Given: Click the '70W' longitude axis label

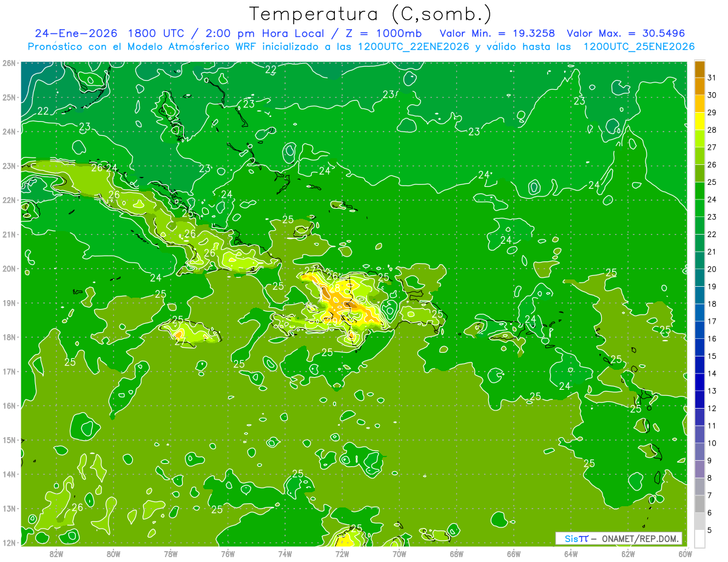Looking at the screenshot, I should 399,554.
